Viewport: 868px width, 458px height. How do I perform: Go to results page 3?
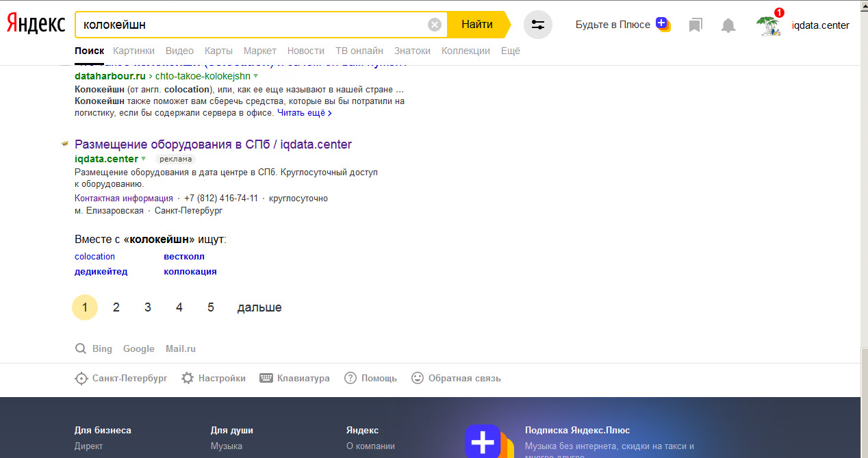(x=148, y=307)
